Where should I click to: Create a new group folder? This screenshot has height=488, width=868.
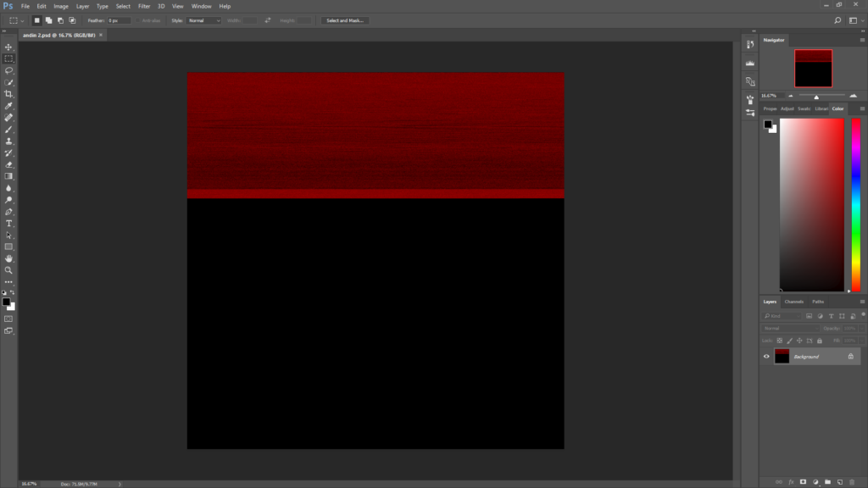click(x=827, y=482)
